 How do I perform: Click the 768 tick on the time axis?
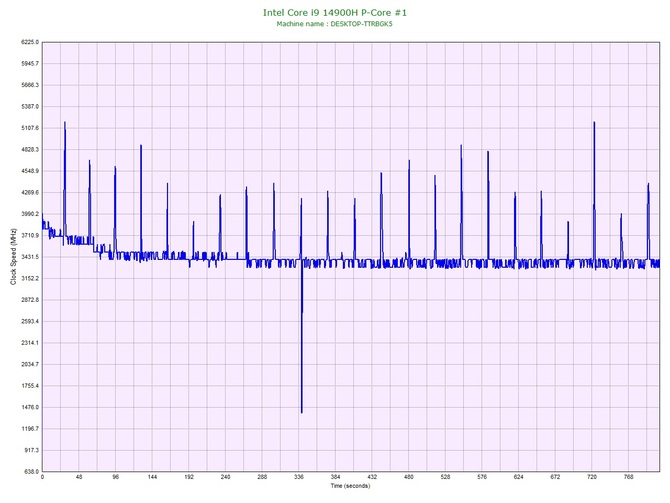click(x=629, y=477)
